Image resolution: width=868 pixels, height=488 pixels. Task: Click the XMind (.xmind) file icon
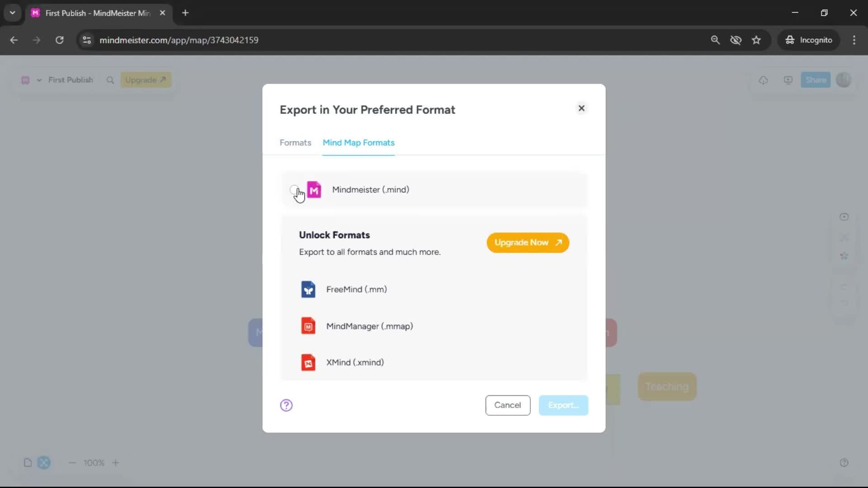(x=308, y=362)
